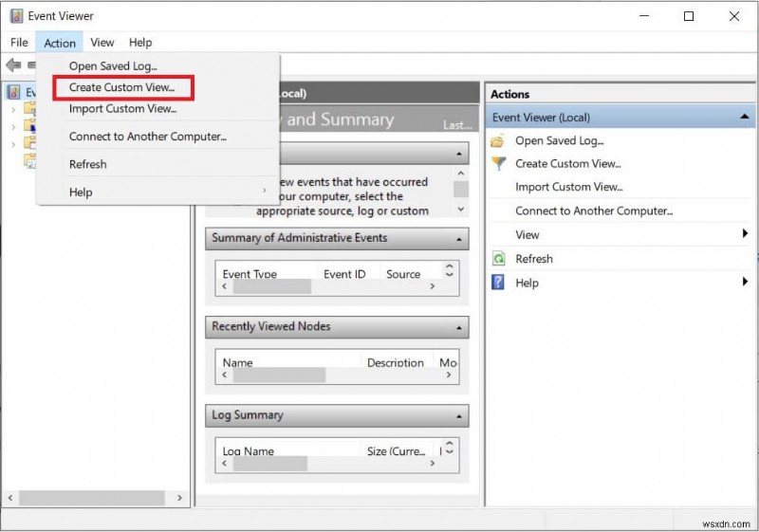Expand first child node in tree
Image resolution: width=759 pixels, height=532 pixels.
[x=13, y=110]
